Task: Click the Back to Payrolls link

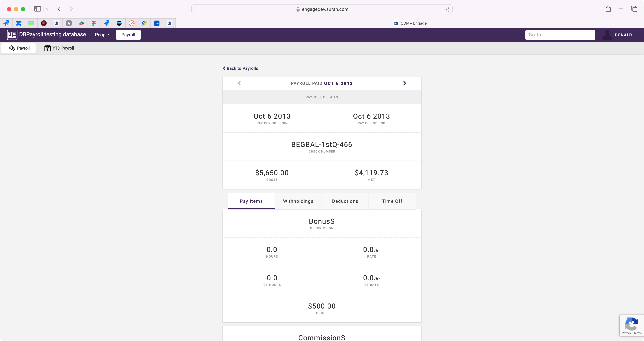Action: 240,68
